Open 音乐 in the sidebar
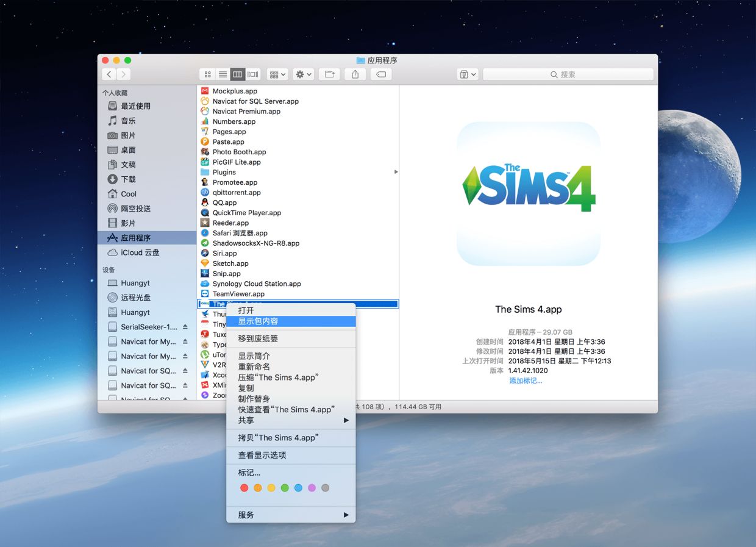 (x=146, y=121)
